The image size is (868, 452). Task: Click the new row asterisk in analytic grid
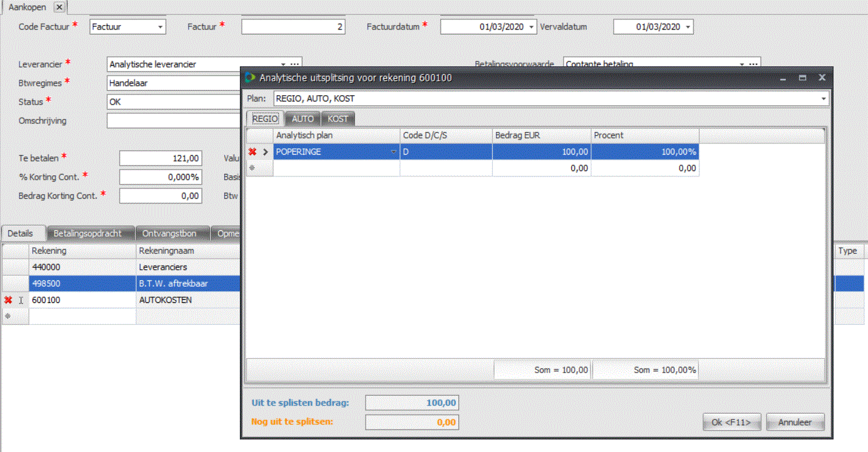(x=252, y=168)
